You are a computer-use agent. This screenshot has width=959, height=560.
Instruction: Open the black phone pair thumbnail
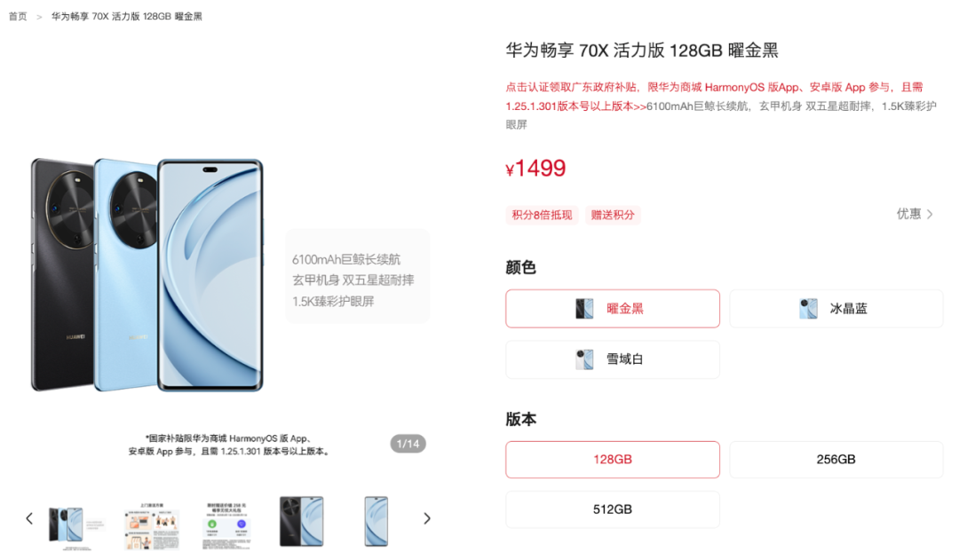click(x=302, y=521)
